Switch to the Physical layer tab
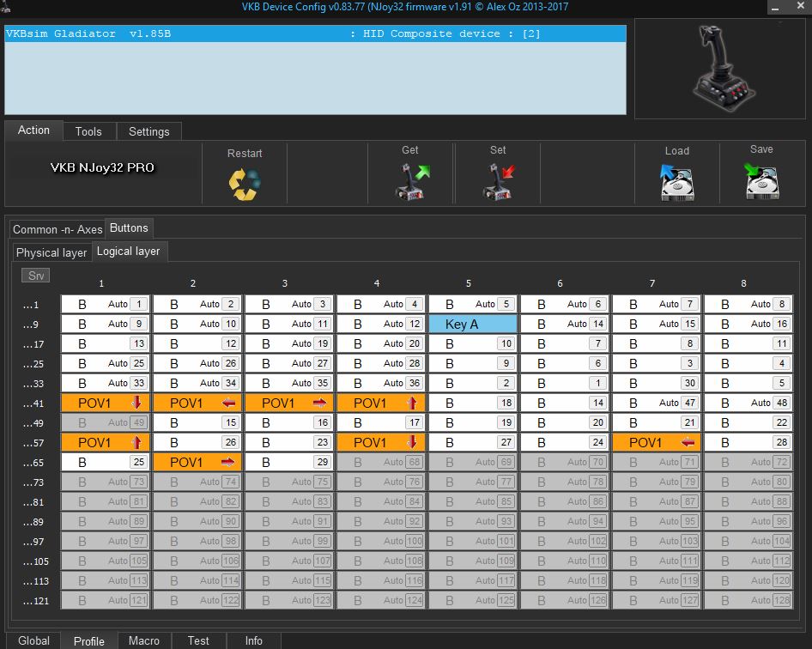 pyautogui.click(x=52, y=252)
